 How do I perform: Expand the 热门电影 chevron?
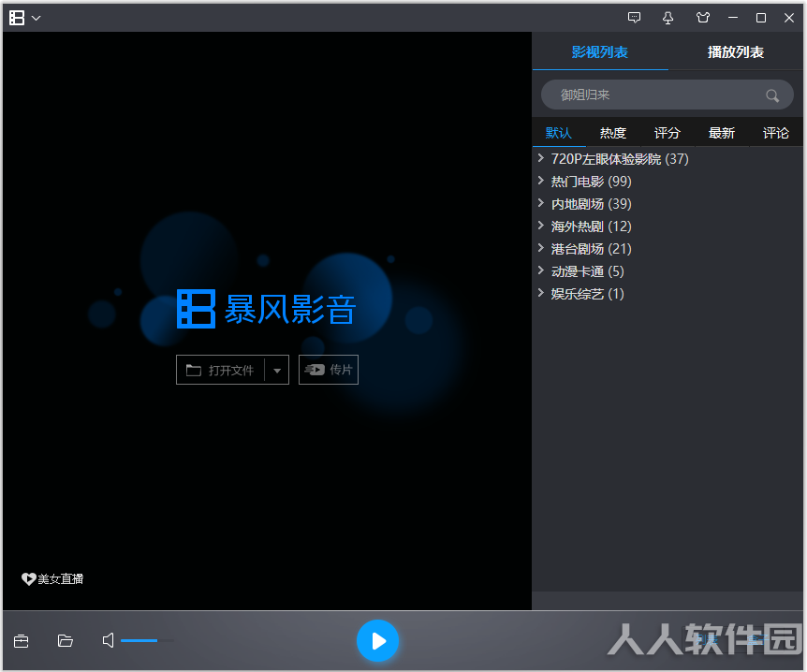point(540,180)
